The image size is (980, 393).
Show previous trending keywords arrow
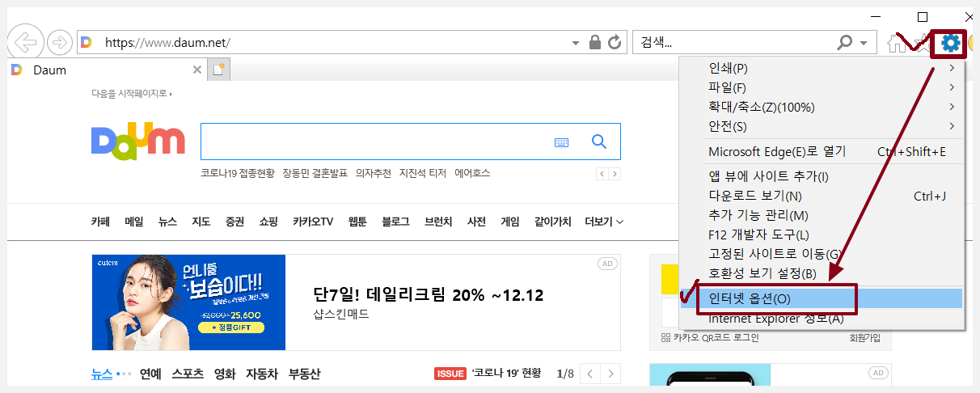(x=602, y=174)
